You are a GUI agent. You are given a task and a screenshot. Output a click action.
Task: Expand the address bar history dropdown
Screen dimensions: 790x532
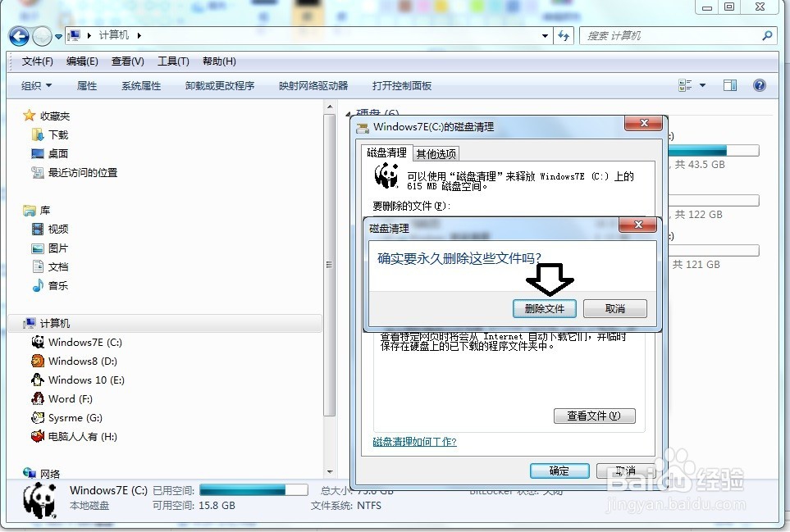tap(545, 36)
